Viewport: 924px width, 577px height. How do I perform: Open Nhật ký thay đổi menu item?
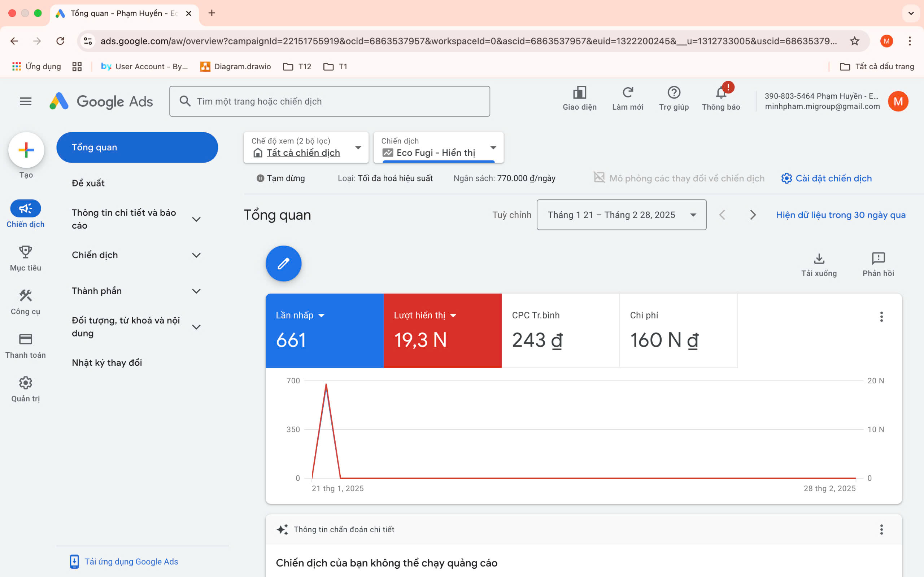point(107,362)
